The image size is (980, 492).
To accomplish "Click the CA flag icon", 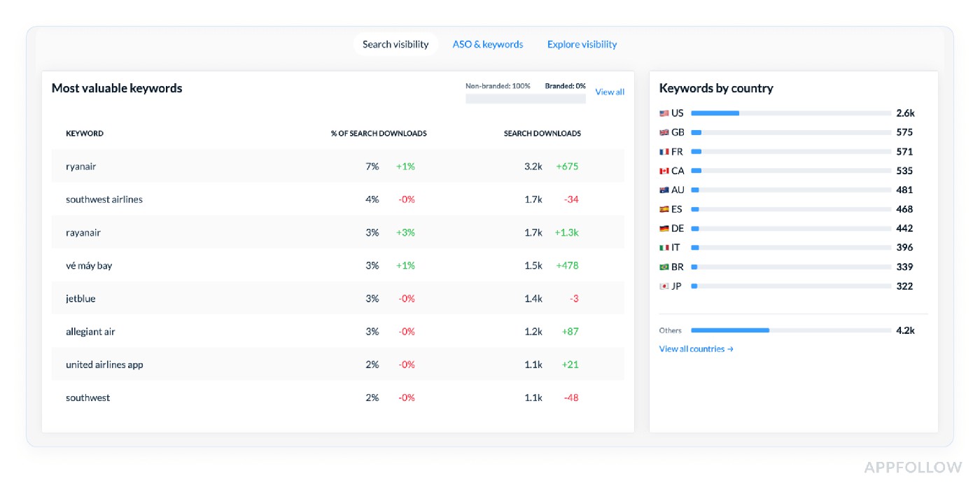I will pyautogui.click(x=664, y=171).
